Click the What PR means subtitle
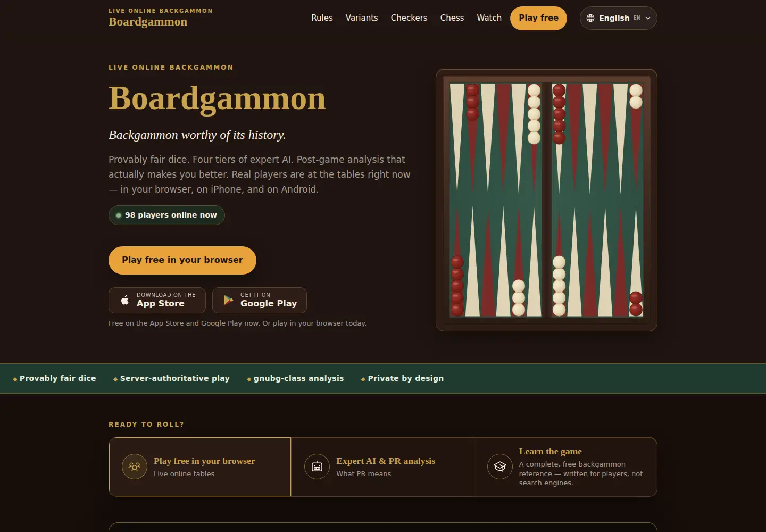 [363, 473]
